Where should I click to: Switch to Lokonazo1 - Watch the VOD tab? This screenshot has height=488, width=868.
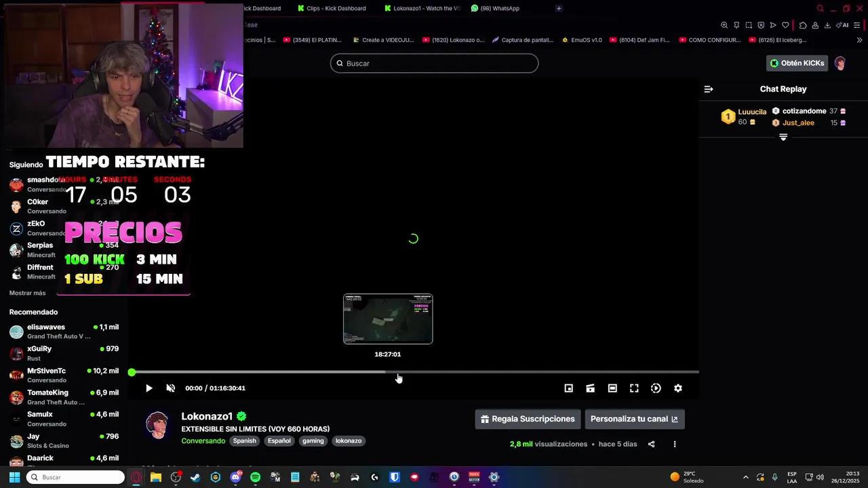(422, 8)
